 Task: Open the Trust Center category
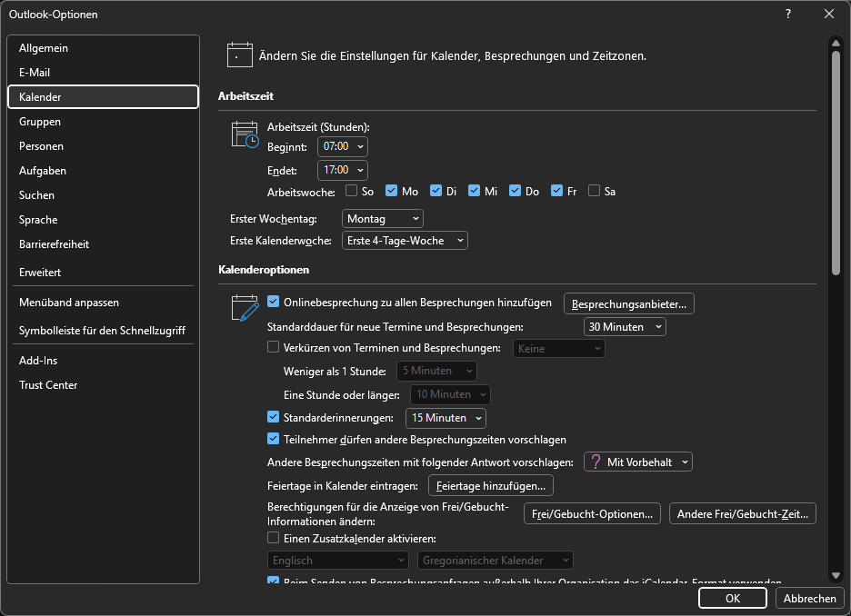[x=48, y=385]
